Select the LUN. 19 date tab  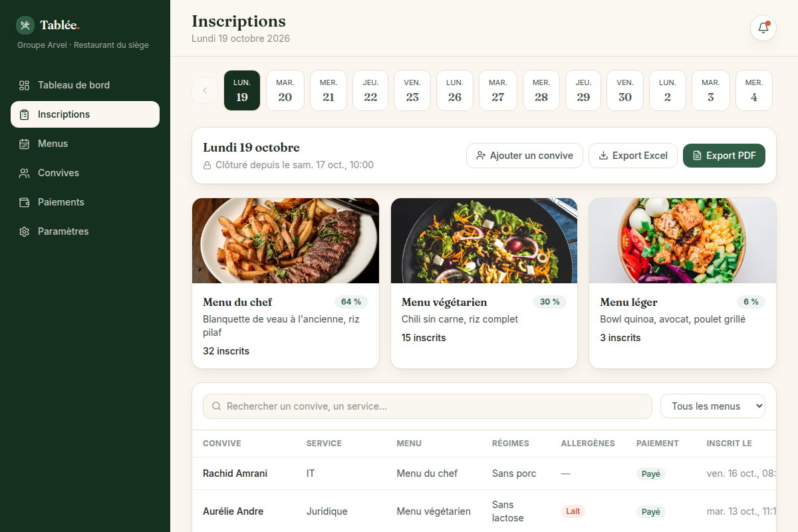click(x=242, y=90)
